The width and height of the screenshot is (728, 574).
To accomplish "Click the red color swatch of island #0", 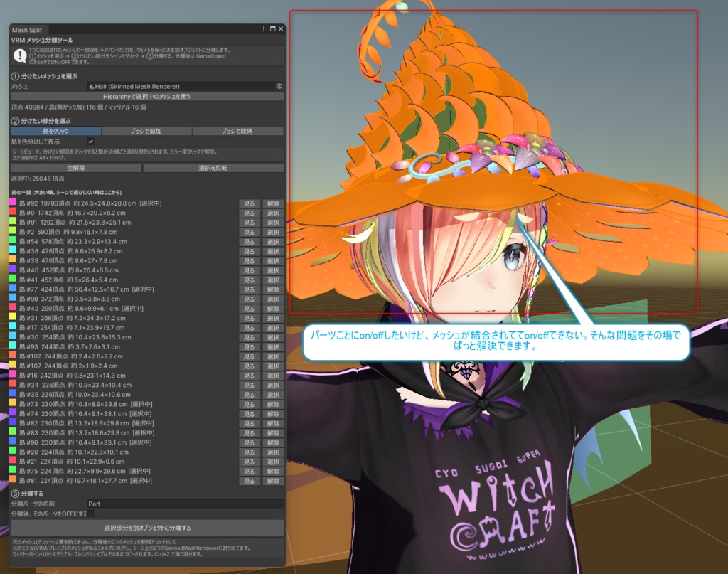I will (x=13, y=212).
